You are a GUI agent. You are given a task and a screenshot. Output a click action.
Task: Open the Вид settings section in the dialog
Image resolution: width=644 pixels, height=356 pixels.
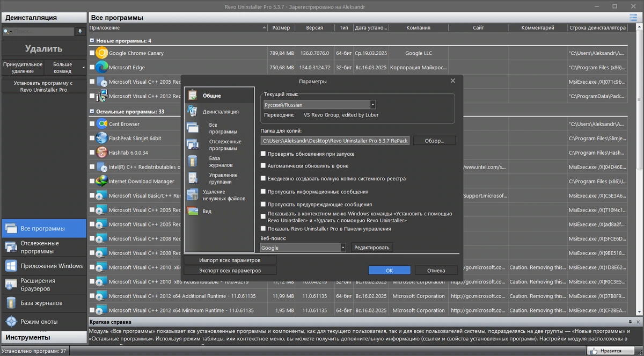tap(219, 211)
